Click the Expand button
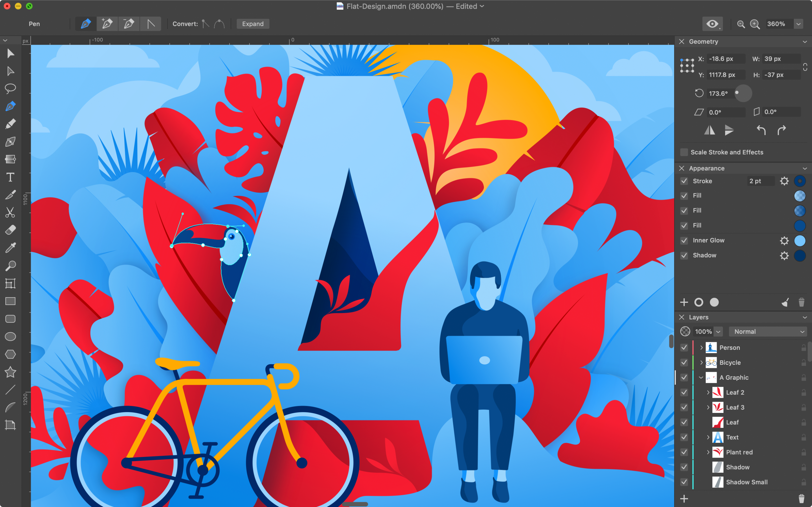Screen dimensions: 812x507 [253, 24]
